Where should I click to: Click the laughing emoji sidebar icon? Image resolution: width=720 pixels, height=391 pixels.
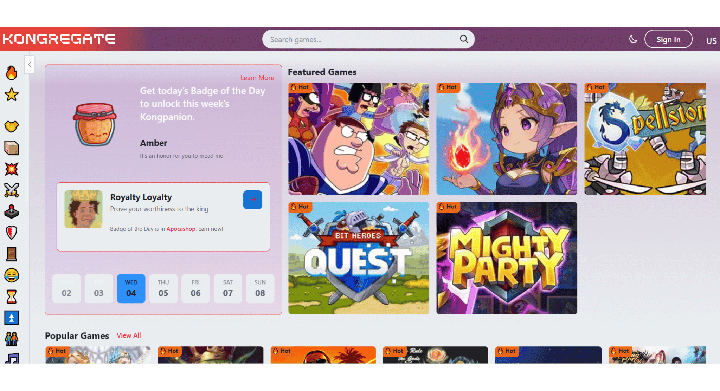11,275
